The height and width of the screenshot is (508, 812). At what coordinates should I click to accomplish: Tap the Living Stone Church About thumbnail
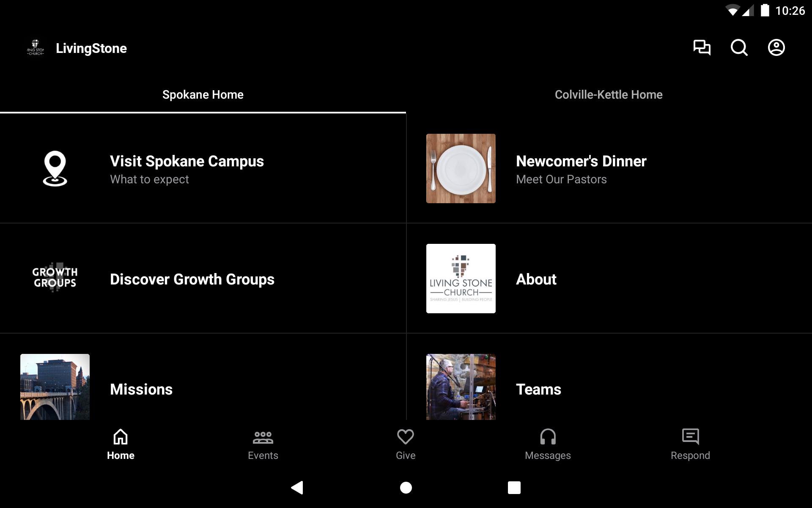pyautogui.click(x=461, y=278)
